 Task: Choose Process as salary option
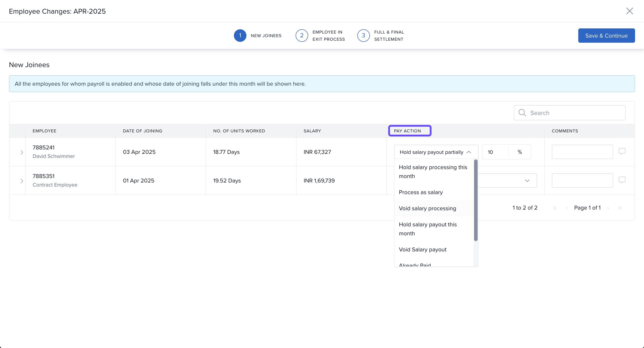coord(420,192)
